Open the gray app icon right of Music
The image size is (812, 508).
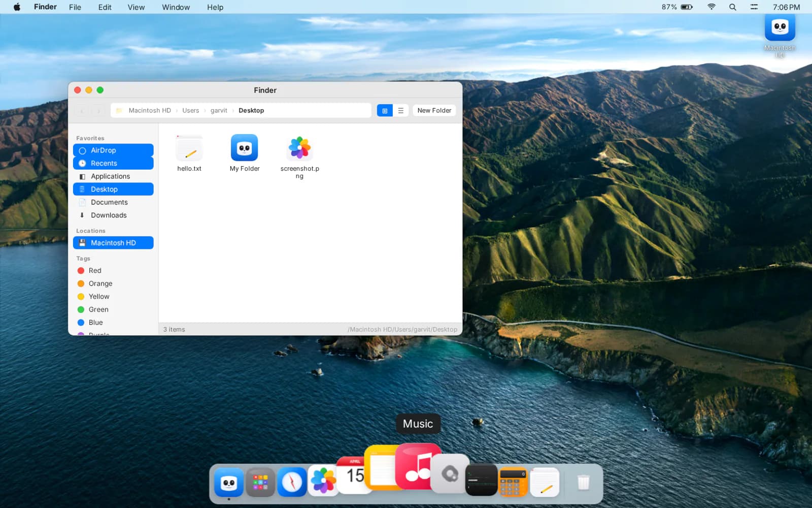coord(450,474)
